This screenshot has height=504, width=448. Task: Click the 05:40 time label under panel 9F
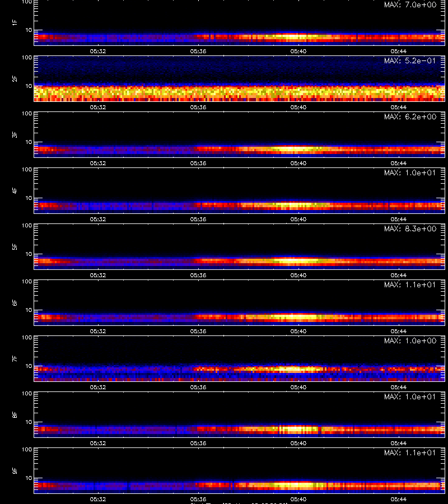pyautogui.click(x=298, y=499)
